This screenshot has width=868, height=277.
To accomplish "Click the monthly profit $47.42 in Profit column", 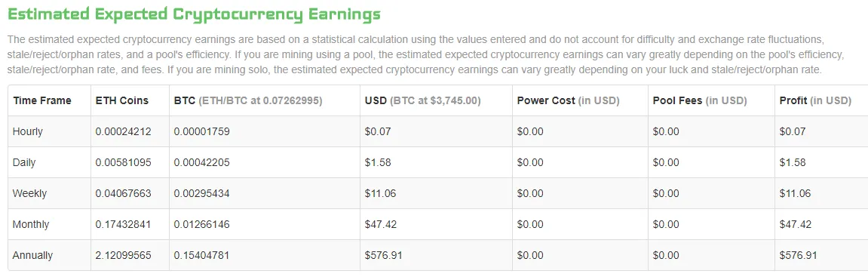I will [796, 224].
